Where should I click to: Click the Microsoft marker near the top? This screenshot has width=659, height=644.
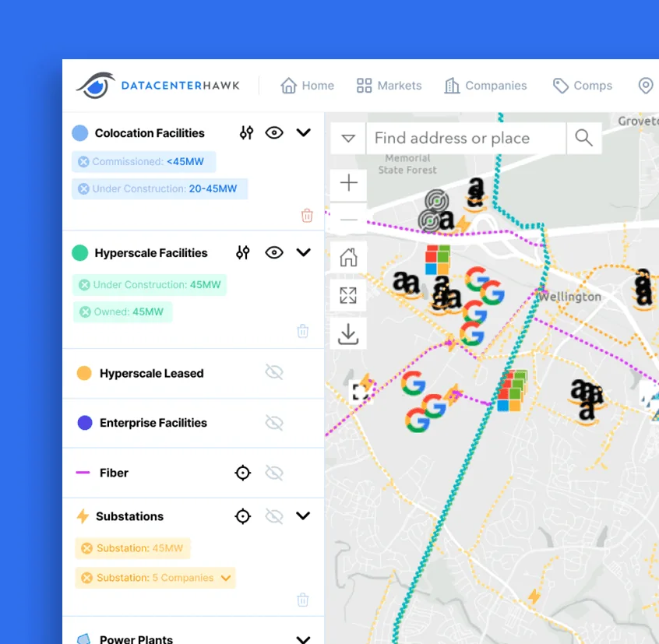[x=437, y=260]
